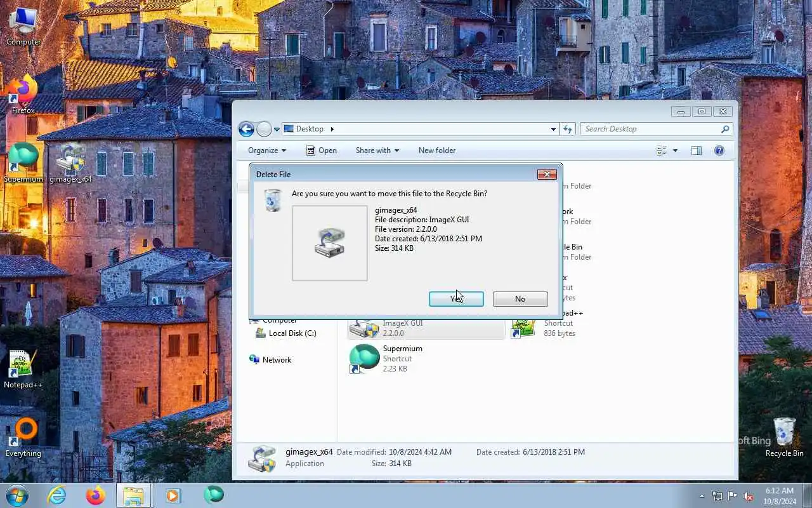
Task: Select Network in the navigation pane
Action: pyautogui.click(x=270, y=360)
